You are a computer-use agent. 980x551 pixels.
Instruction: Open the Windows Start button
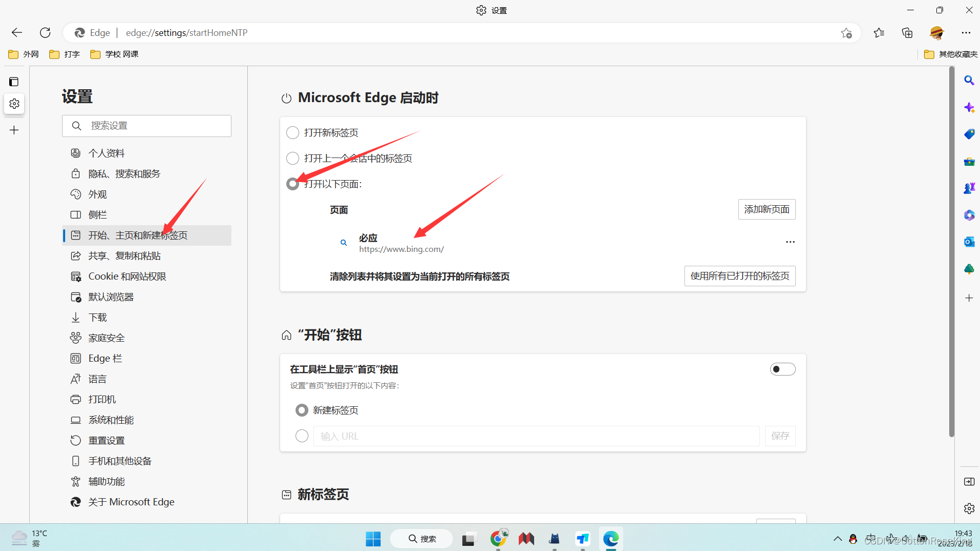373,539
